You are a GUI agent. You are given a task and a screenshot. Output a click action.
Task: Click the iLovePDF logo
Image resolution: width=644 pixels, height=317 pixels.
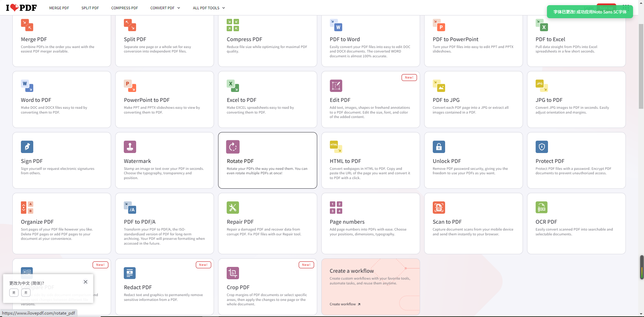coord(21,8)
